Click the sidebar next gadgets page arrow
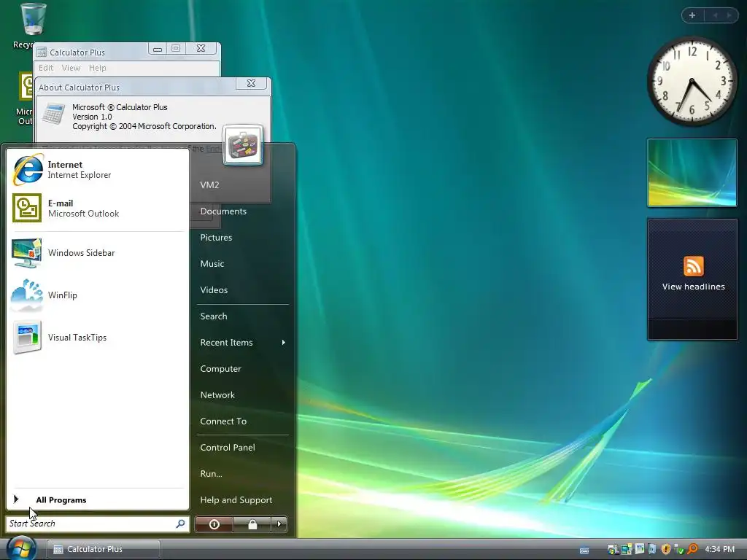The height and width of the screenshot is (560, 747). pyautogui.click(x=729, y=15)
